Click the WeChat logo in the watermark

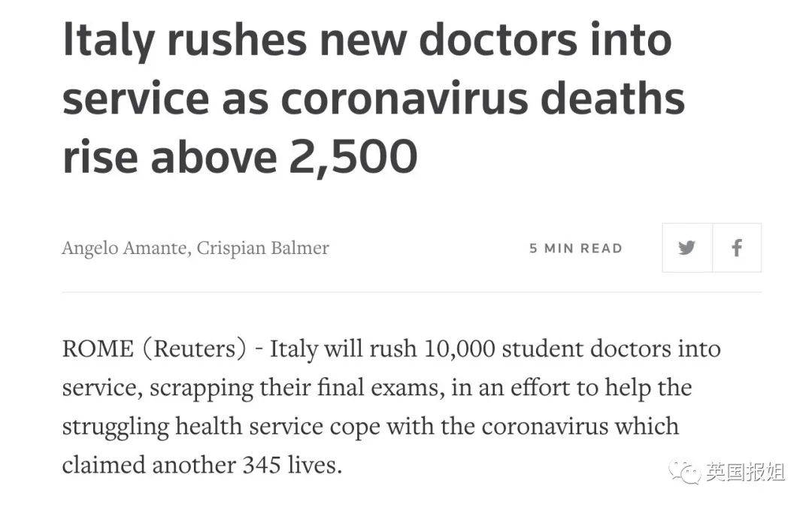[x=686, y=472]
